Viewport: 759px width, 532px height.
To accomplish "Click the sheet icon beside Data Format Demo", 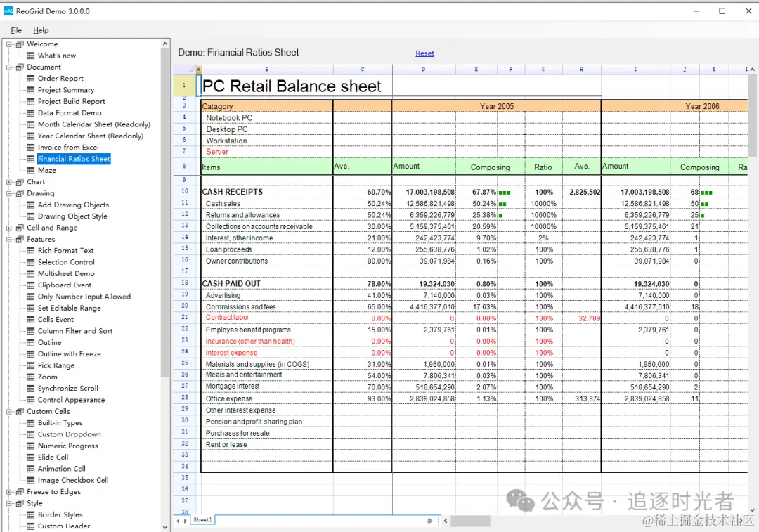I will click(30, 112).
